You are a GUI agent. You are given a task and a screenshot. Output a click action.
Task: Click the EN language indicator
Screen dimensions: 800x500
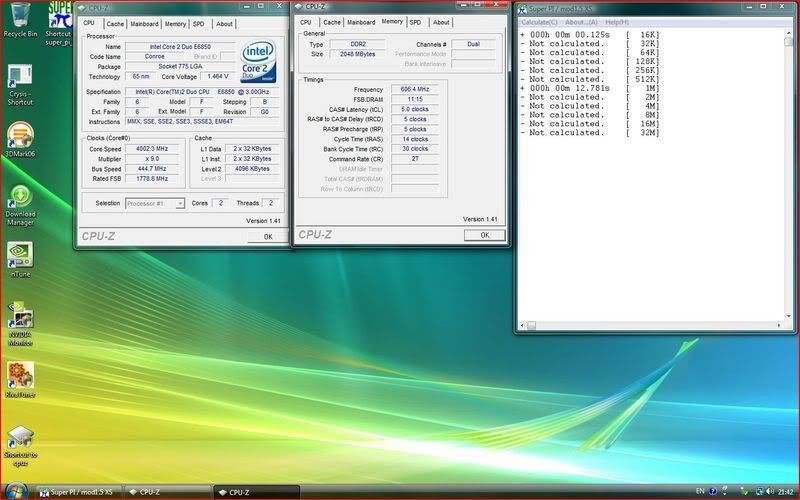coord(700,491)
